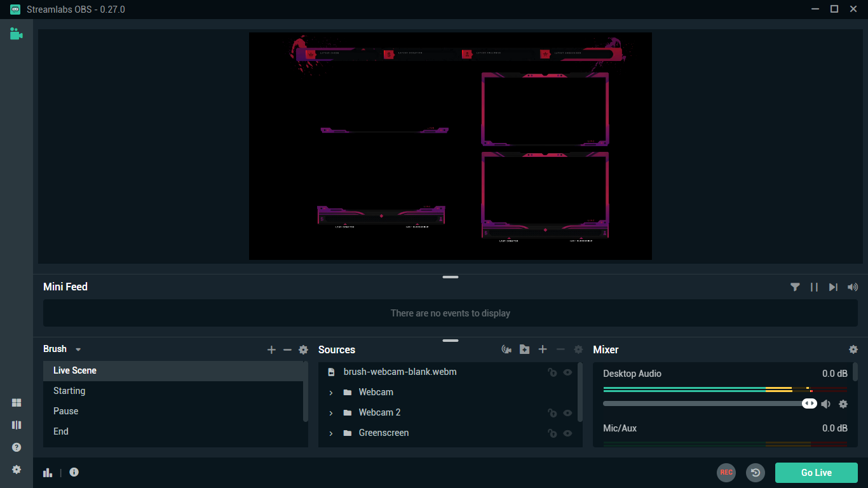Click the preview canvas top webcam frame
Screen dimensions: 868x488
coord(545,109)
